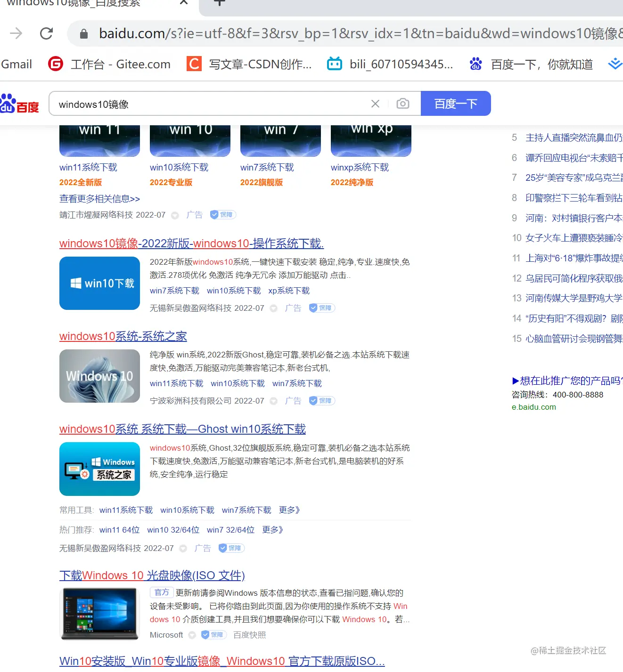
Task: Click the 2022纯净版 link
Action: pos(352,182)
